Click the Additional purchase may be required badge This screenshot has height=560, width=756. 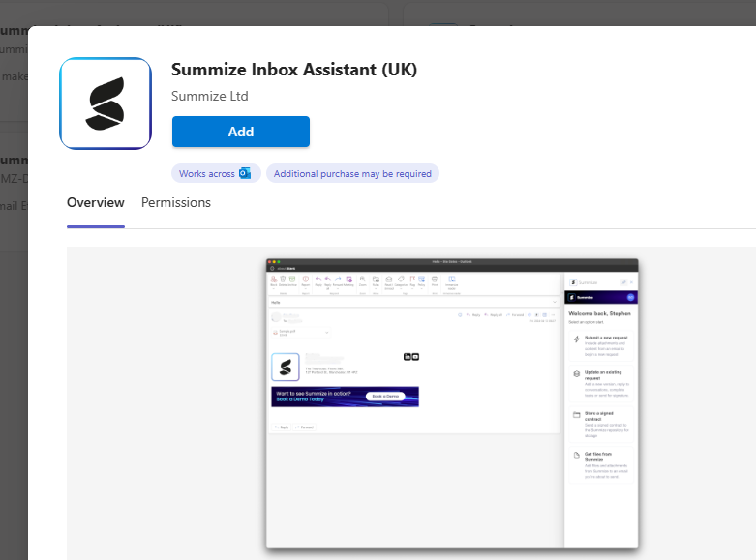point(352,173)
